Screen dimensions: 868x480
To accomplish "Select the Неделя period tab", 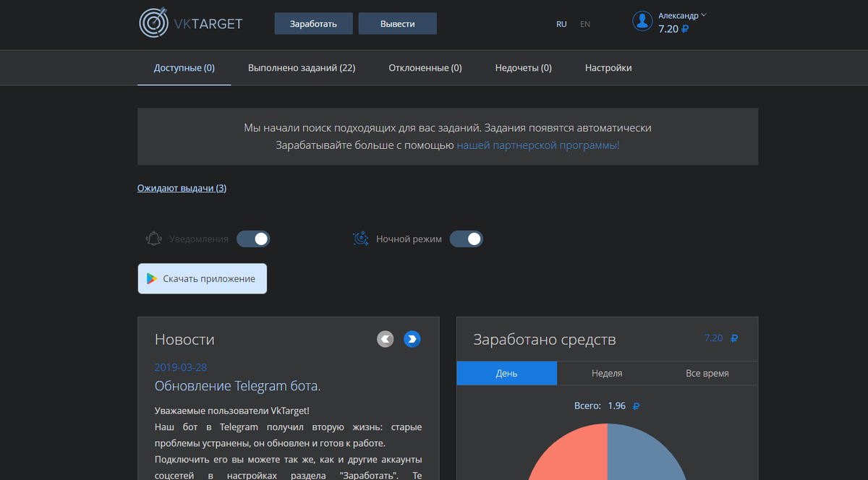I will [x=607, y=372].
